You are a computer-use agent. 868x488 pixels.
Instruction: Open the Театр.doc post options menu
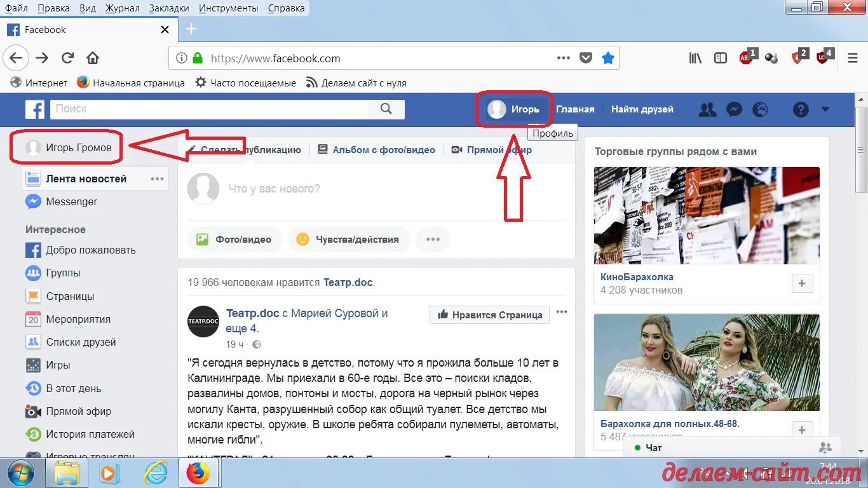(562, 312)
